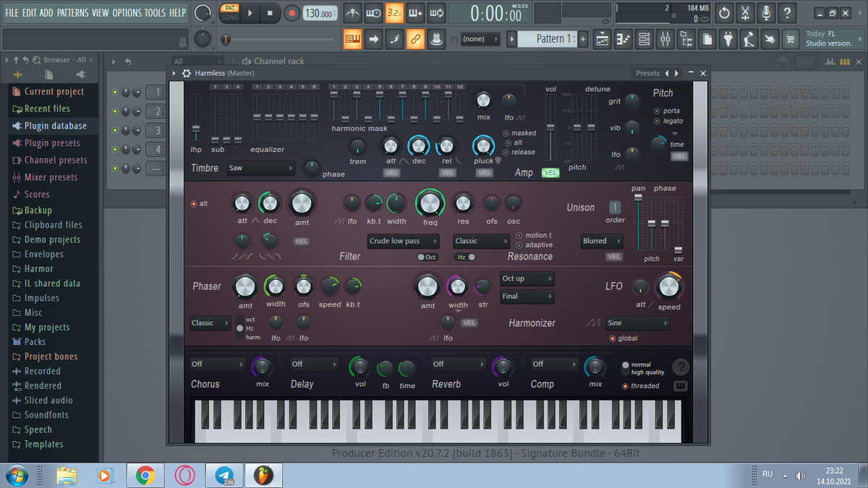Select the next preset arrow in Harmless
868x488 pixels.
(677, 73)
